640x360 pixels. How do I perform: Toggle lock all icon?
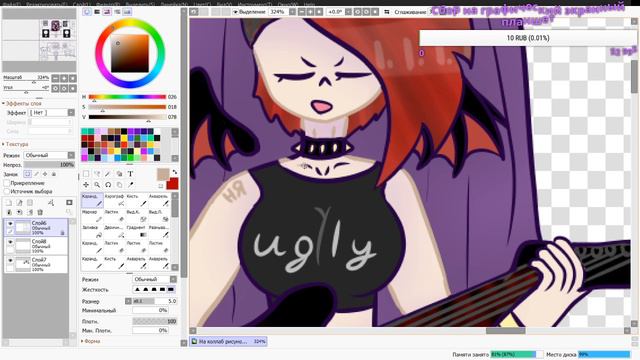53,174
